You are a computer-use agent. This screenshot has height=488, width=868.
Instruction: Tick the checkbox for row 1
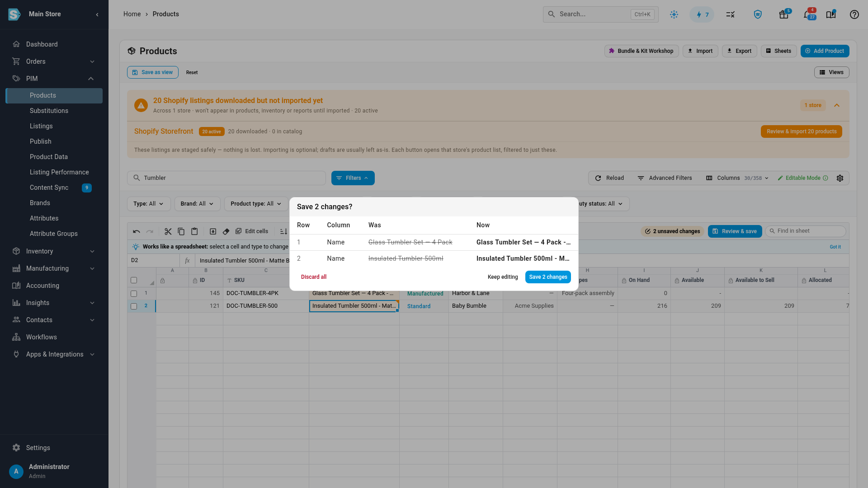134,294
